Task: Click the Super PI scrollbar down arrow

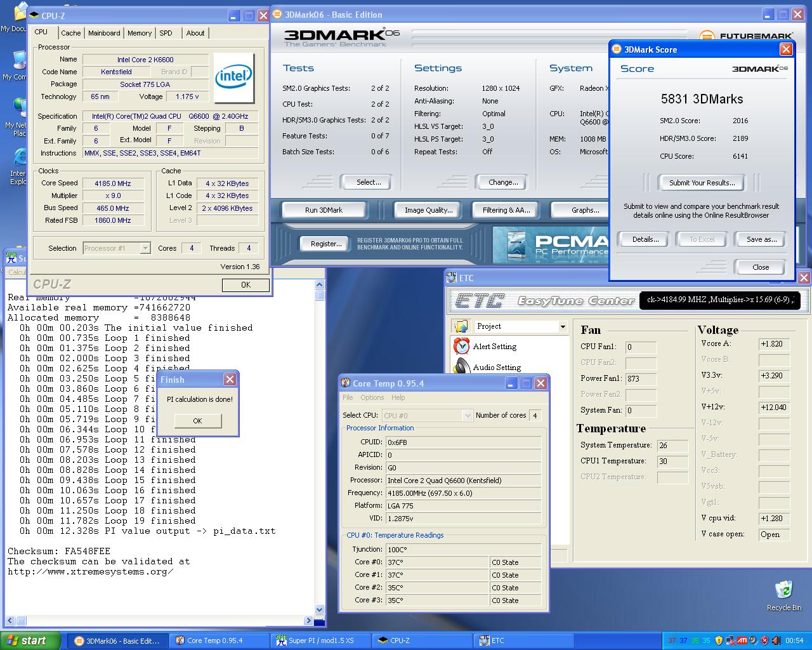Action: tap(320, 609)
